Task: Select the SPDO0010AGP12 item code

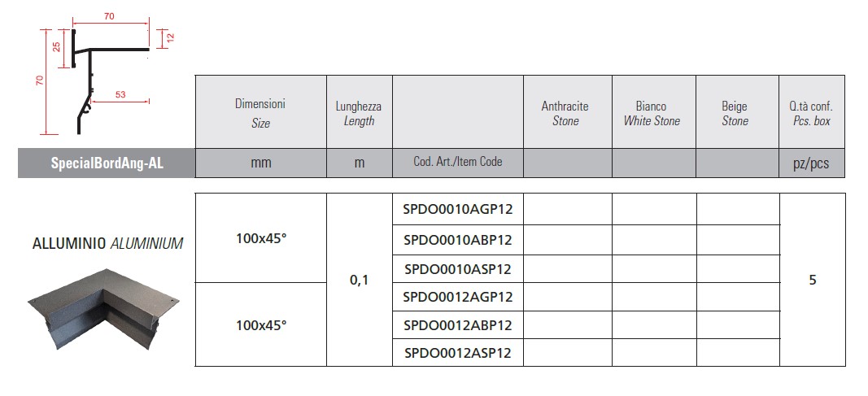Action: pyautogui.click(x=458, y=209)
